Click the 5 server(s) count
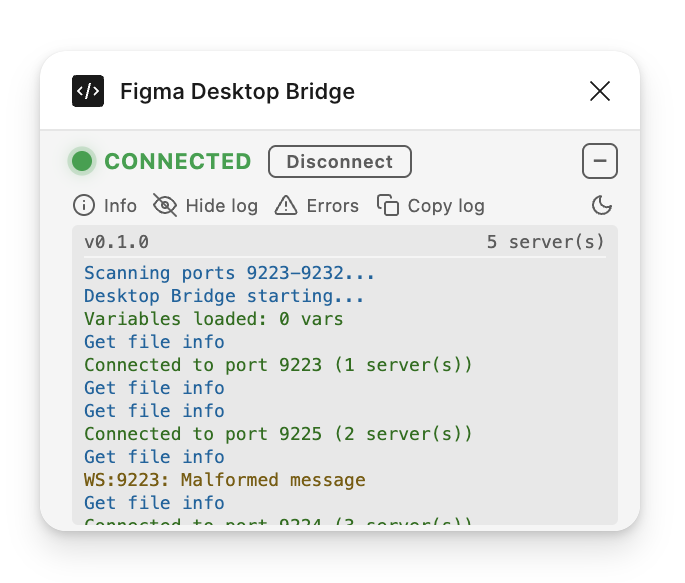This screenshot has height=583, width=685. (x=545, y=242)
